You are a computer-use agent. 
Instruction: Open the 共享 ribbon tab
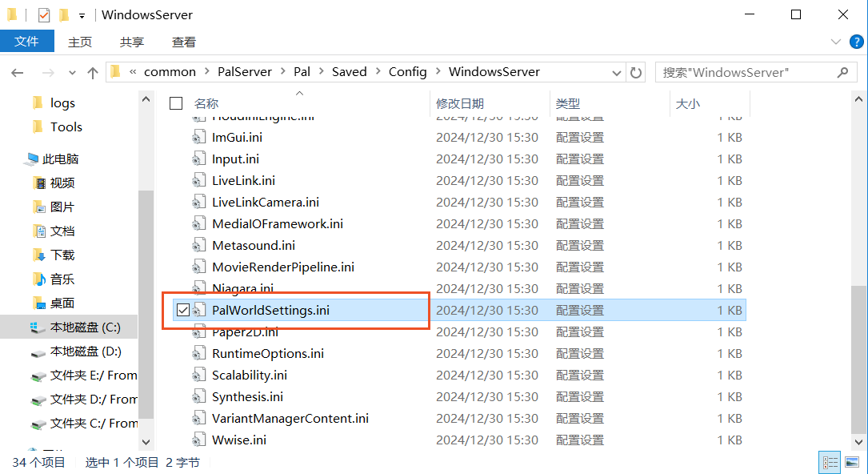(x=132, y=42)
